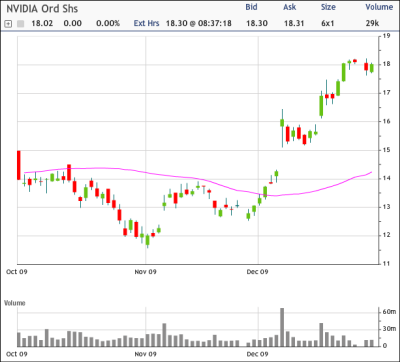Open the Ext Hrs label
This screenshot has height=362, width=400.
(x=147, y=23)
